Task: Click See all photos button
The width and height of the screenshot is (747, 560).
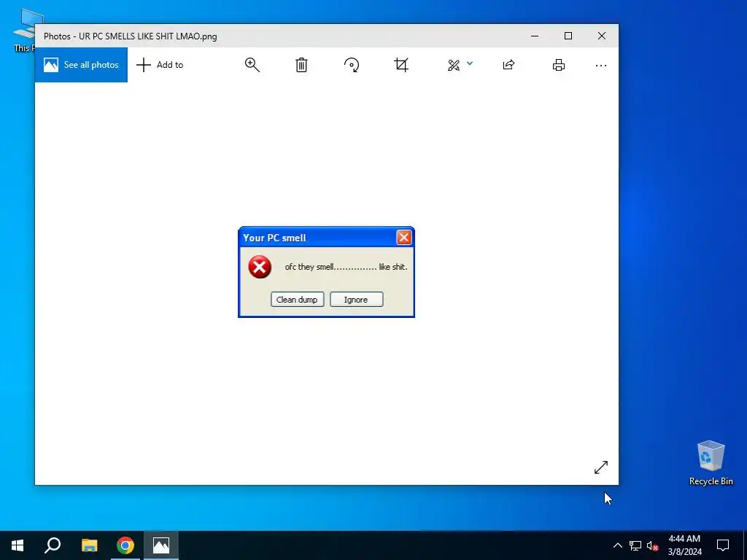Action: [x=81, y=65]
